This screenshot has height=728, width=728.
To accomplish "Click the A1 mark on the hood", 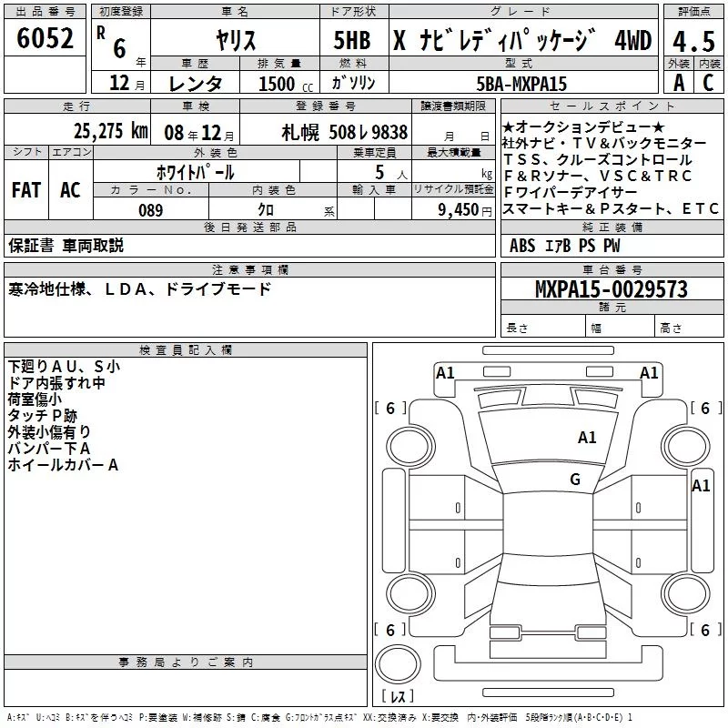I will pos(587,438).
